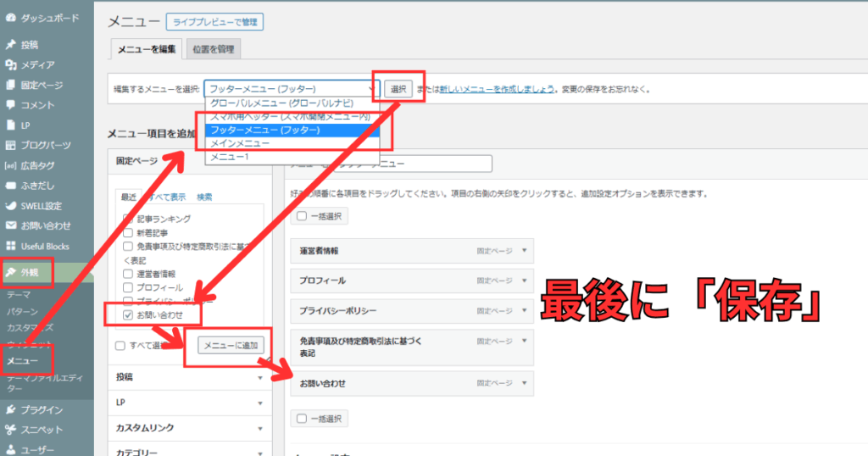
Task: Open the テーマファイルエディター submenu link
Action: (46, 383)
